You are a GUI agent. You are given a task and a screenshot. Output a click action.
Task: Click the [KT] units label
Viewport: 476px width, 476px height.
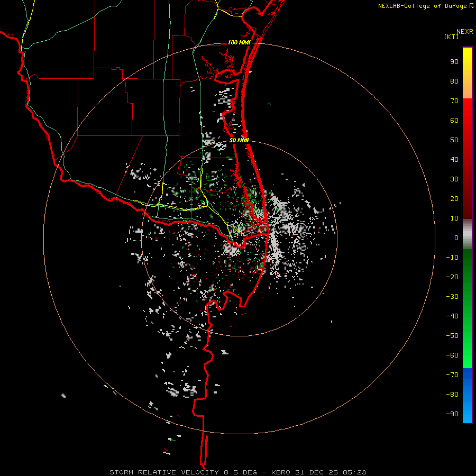(452, 36)
